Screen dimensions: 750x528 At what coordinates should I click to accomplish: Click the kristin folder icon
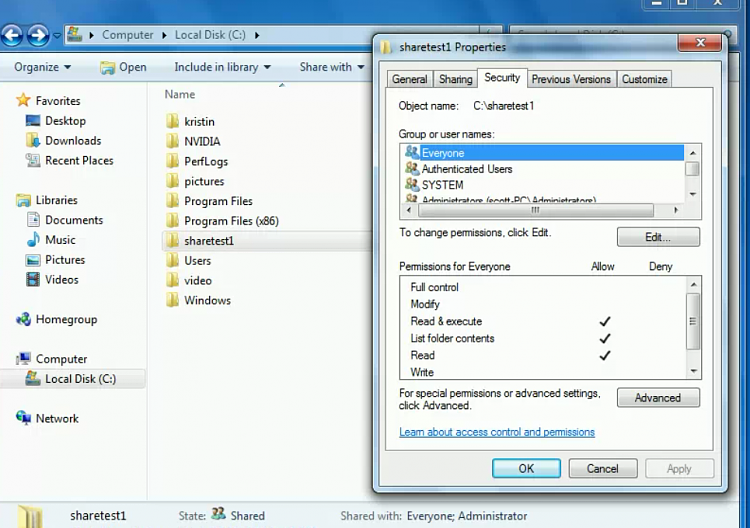[172, 121]
